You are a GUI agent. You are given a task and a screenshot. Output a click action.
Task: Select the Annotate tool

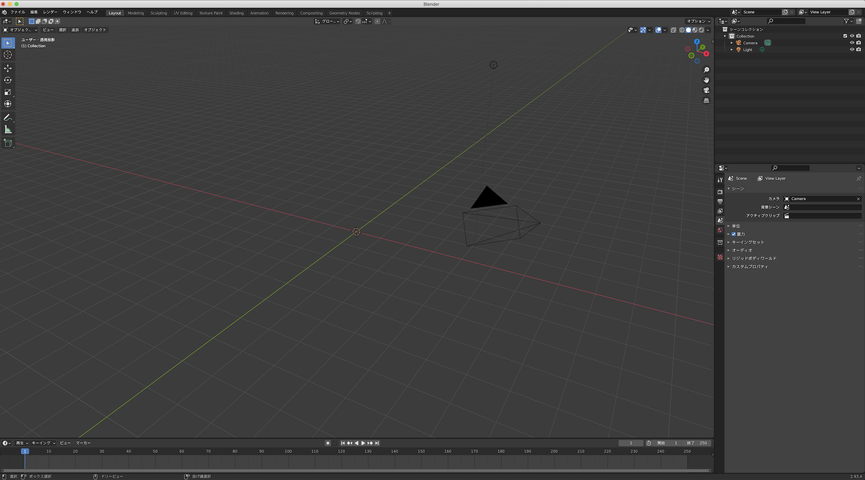point(8,118)
